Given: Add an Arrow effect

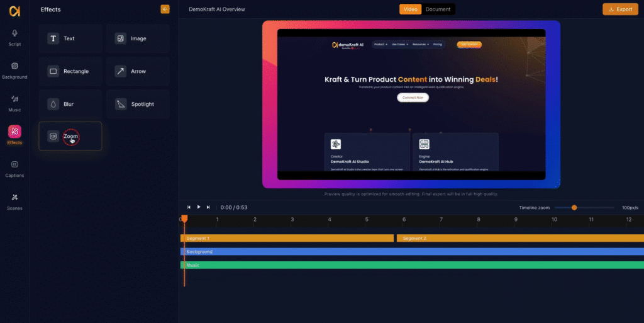Looking at the screenshot, I should coord(138,71).
